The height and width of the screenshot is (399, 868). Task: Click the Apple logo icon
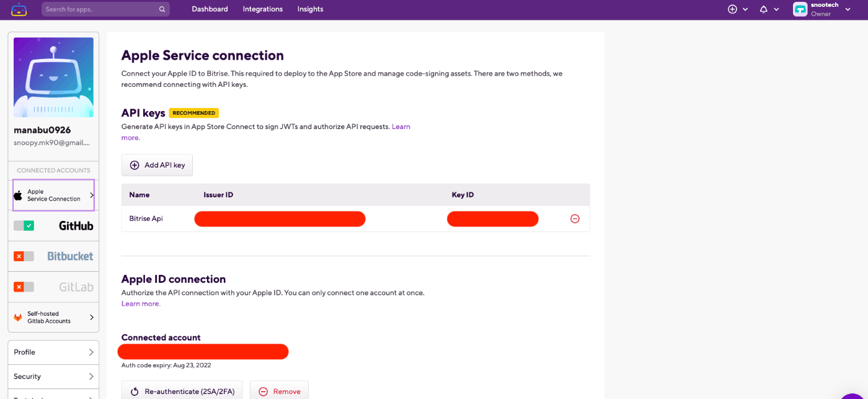click(18, 195)
